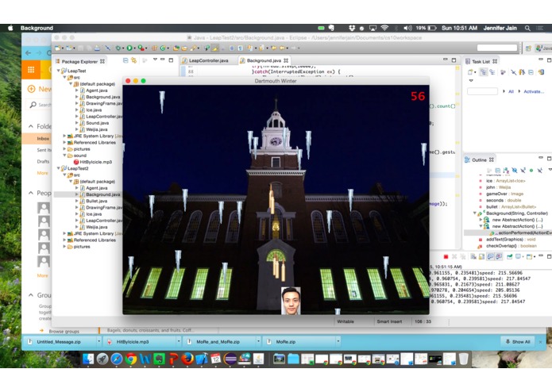Open Finder from the Dock
This screenshot has width=552, height=392.
(88, 359)
